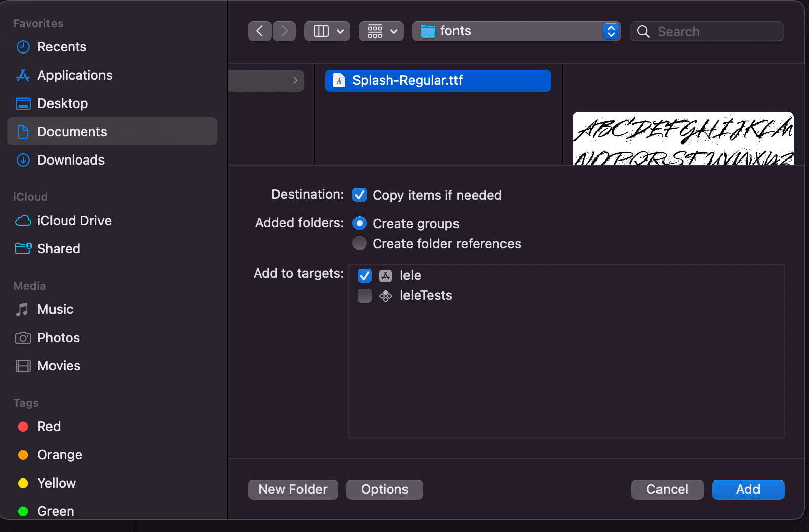809x532 pixels.
Task: Go forward to next folder
Action: 284,31
